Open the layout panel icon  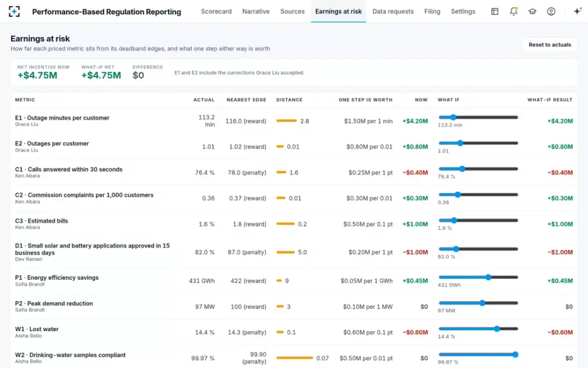point(495,11)
